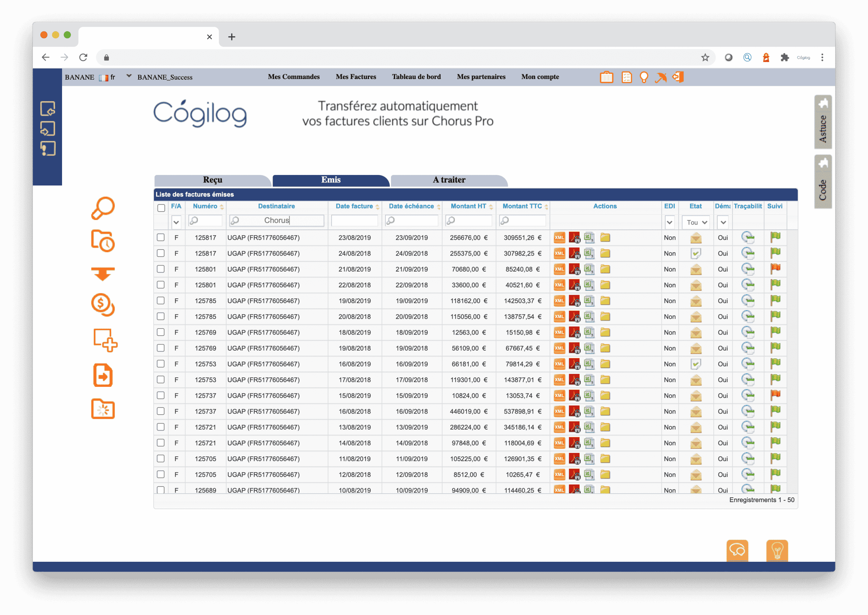Image resolution: width=868 pixels, height=615 pixels.
Task: Click spreadsheet icon for invoice dated 21/08/2019
Action: pos(589,269)
